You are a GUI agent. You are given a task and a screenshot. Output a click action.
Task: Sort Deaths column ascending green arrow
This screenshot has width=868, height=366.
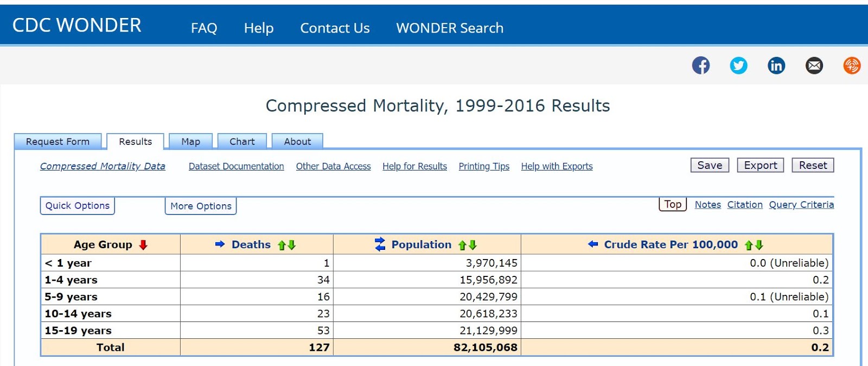[x=282, y=245]
